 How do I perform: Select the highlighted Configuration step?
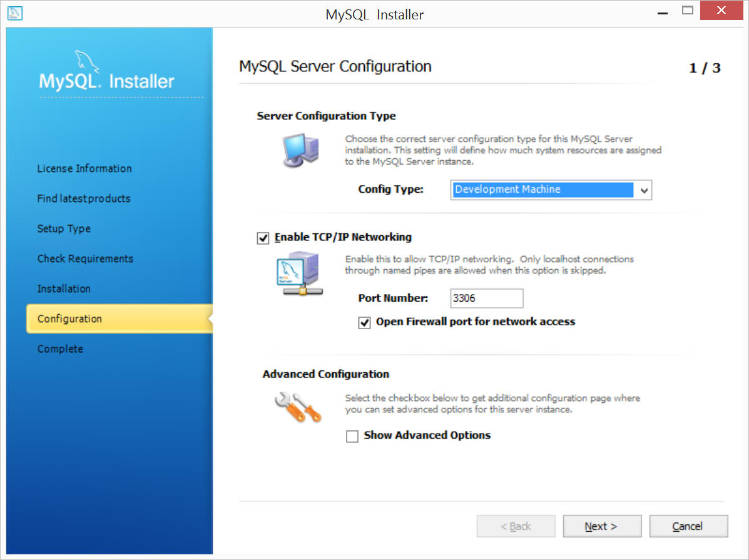click(x=120, y=318)
